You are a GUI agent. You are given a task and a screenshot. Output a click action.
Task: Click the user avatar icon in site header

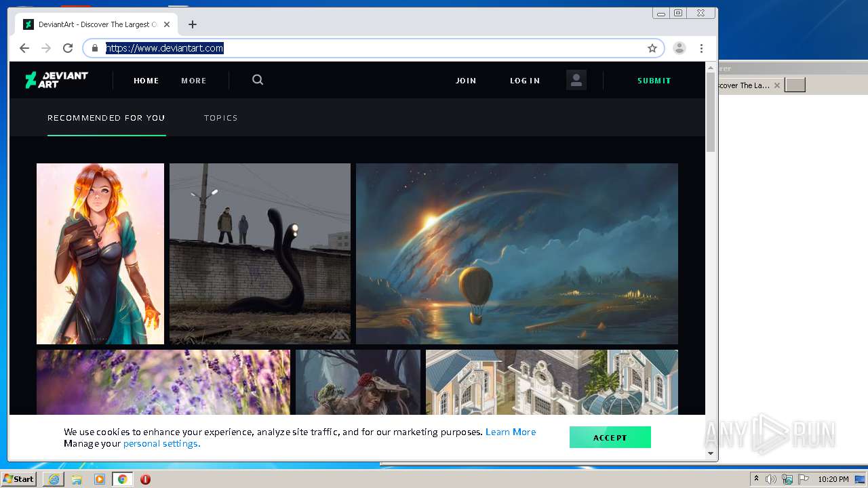pyautogui.click(x=576, y=80)
